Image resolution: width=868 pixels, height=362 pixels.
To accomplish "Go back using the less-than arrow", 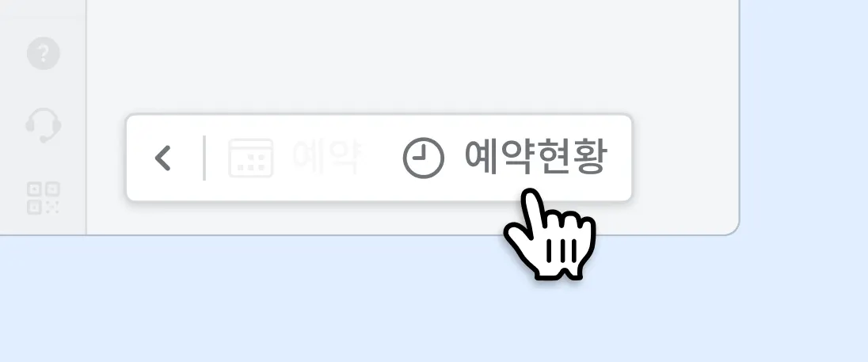I will pyautogui.click(x=163, y=158).
